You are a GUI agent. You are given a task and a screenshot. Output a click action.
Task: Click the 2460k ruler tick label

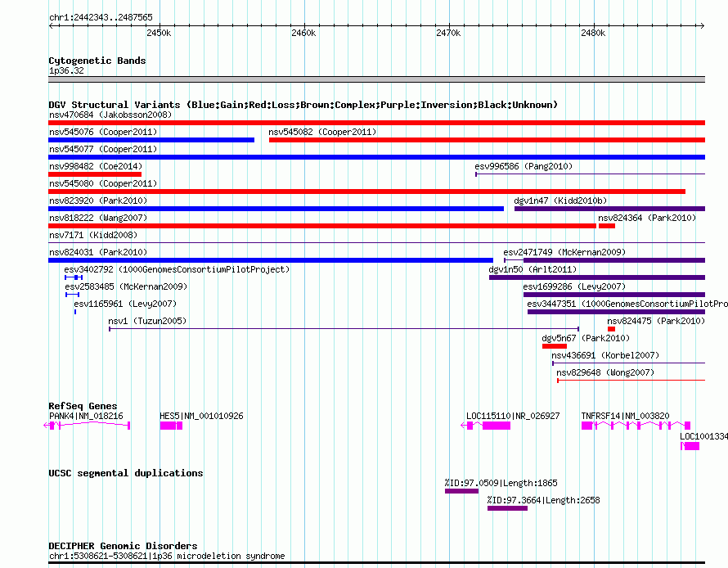[x=303, y=33]
